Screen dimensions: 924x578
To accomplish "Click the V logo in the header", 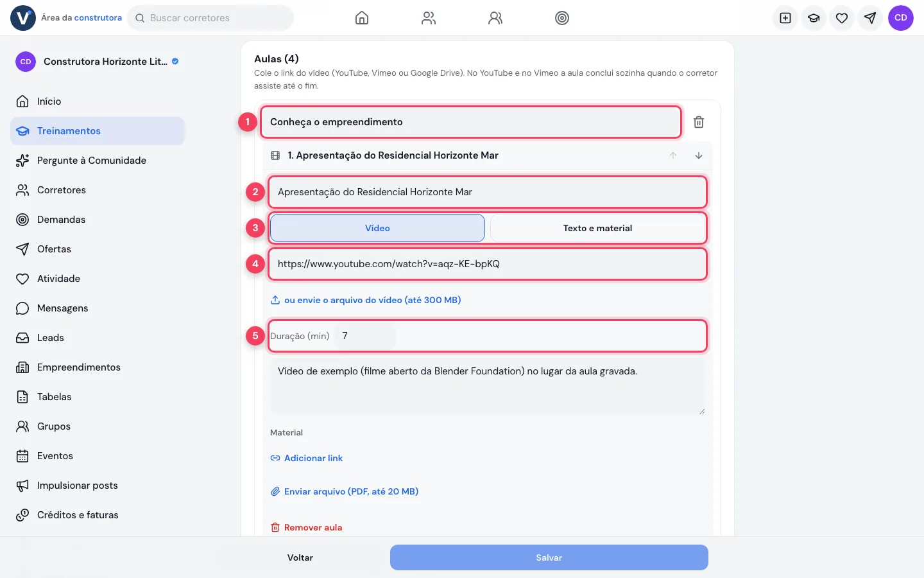I will click(23, 18).
